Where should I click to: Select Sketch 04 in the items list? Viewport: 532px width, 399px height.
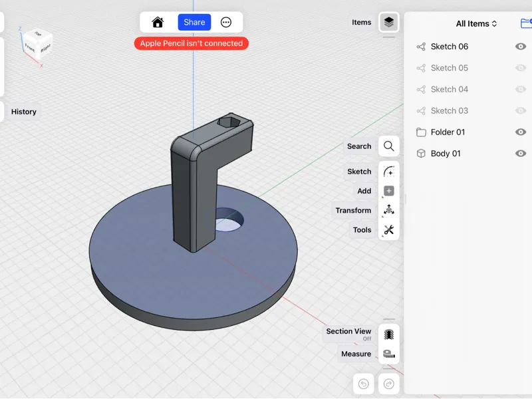point(450,89)
